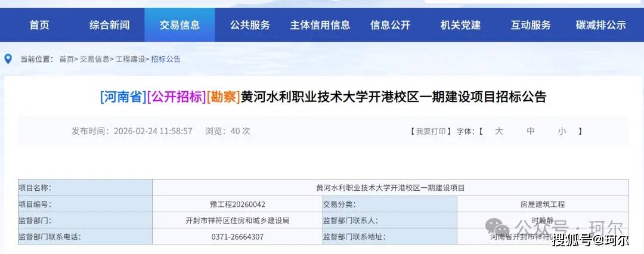Open the 综合新闻 menu item
644x254 pixels.
point(109,25)
